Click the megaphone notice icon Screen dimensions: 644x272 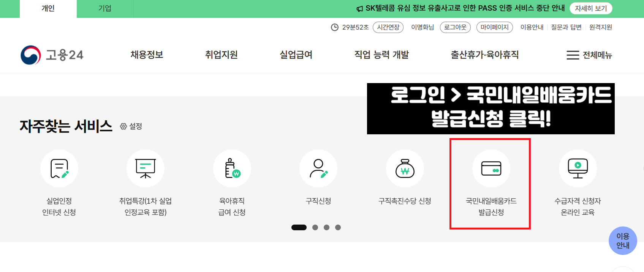tap(359, 9)
